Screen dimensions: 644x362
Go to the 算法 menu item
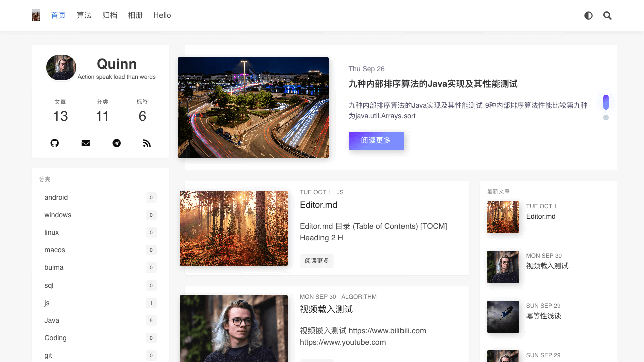84,15
